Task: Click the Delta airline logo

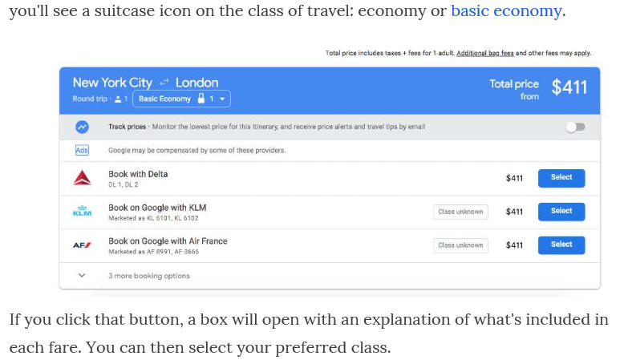Action: click(82, 178)
